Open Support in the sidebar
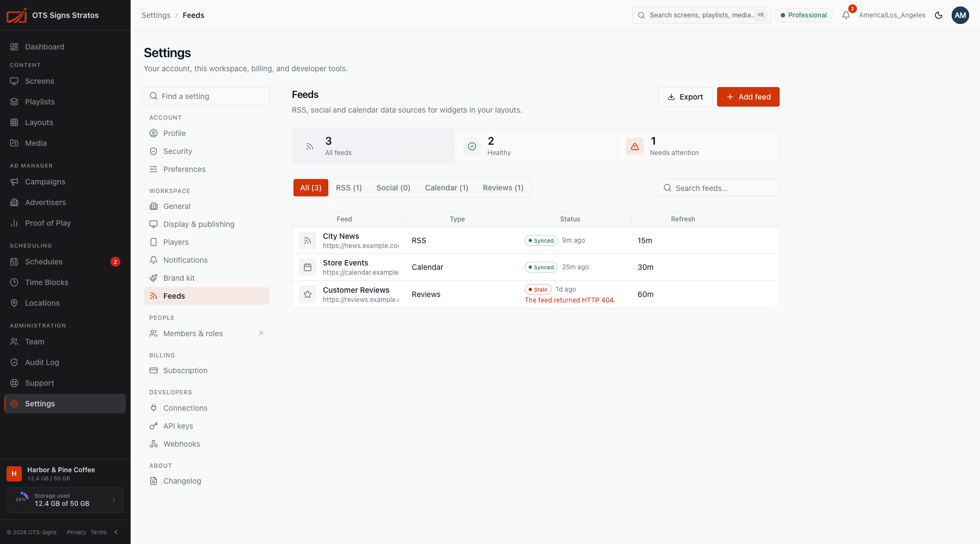 (x=65, y=383)
